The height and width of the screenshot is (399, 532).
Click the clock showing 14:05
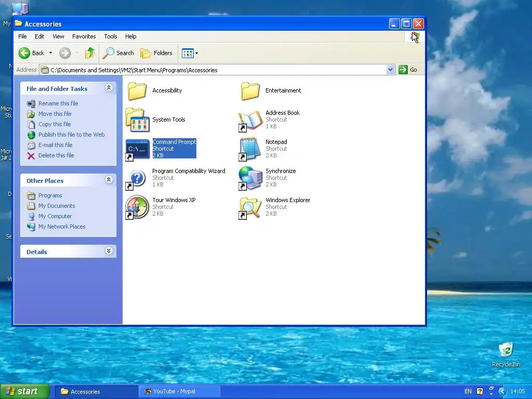click(x=517, y=391)
